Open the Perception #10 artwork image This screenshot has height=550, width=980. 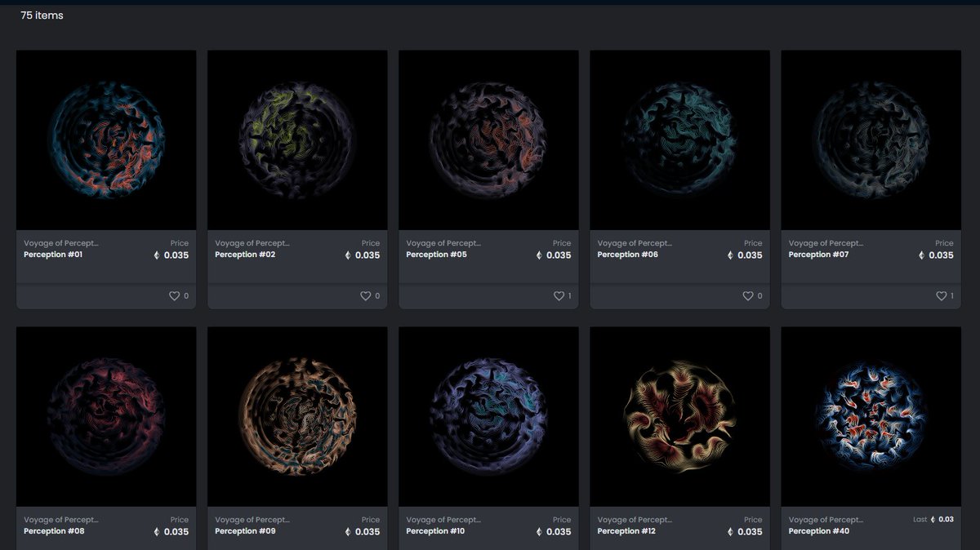[x=488, y=417]
